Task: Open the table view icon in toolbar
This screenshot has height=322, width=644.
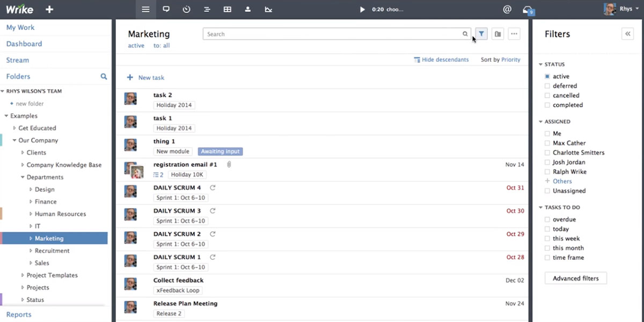Action: click(x=228, y=10)
